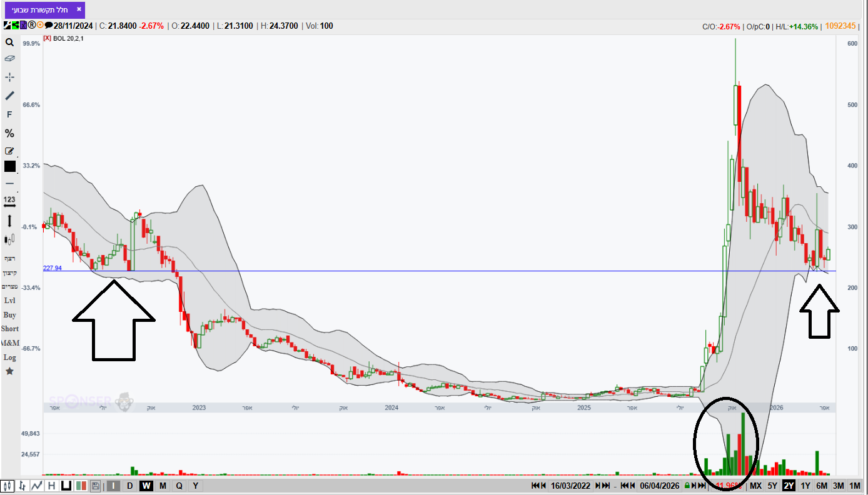Select the purple Hebrew weekly chart tab
This screenshot has width=868, height=495.
(44, 10)
